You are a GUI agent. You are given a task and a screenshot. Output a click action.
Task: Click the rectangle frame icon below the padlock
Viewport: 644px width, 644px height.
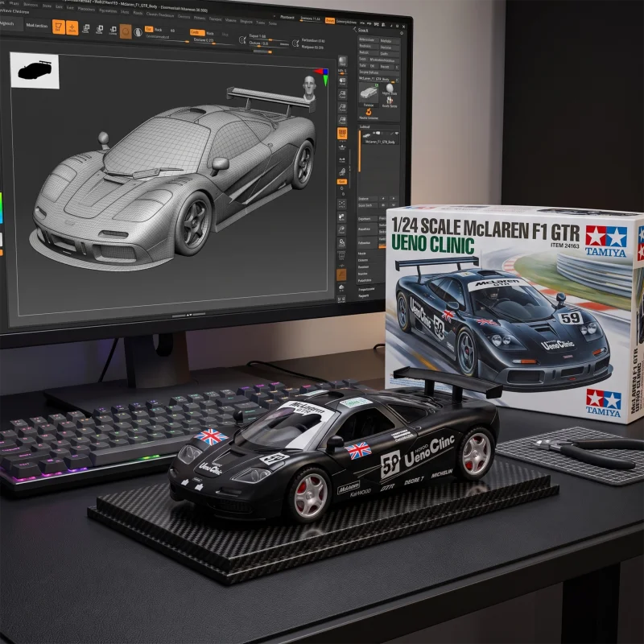pos(341,255)
